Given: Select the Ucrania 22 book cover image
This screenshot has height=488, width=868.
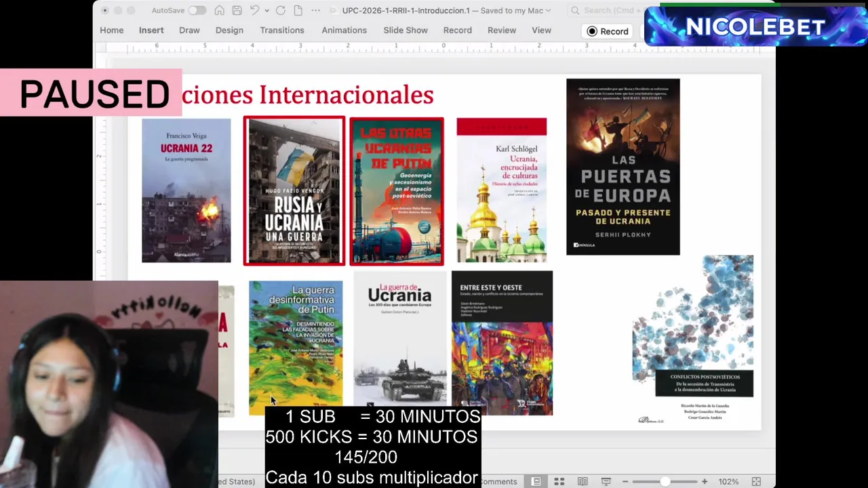Looking at the screenshot, I should (x=186, y=190).
